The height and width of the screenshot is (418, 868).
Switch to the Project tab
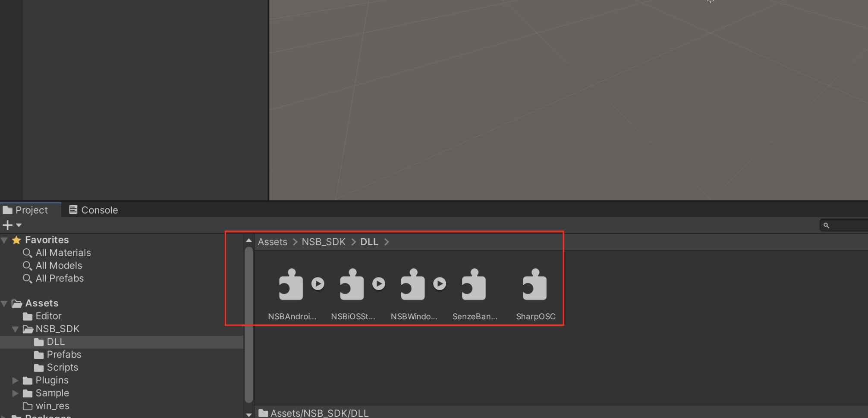[26, 210]
